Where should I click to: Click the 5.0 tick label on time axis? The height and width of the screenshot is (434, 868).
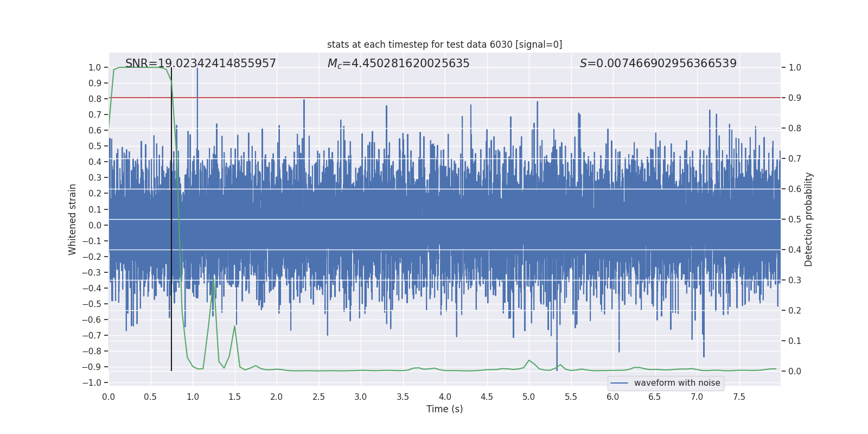click(x=528, y=397)
